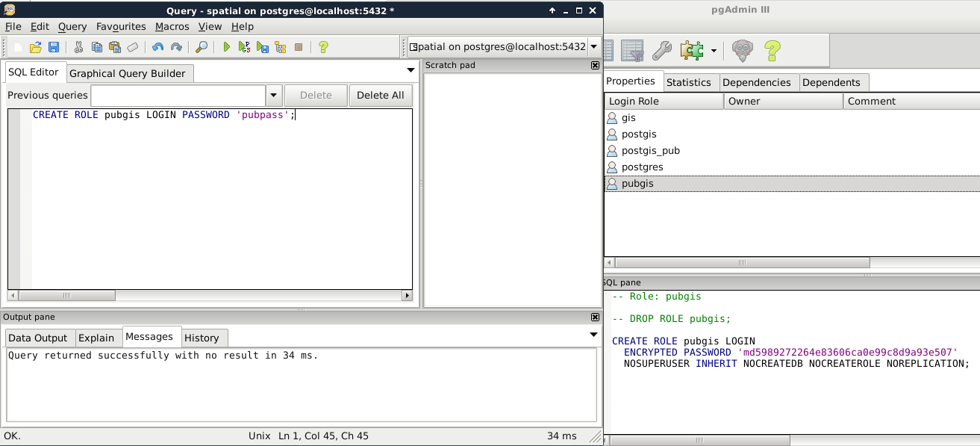This screenshot has height=446, width=980.
Task: Select the postgis_pub login role
Action: (650, 150)
